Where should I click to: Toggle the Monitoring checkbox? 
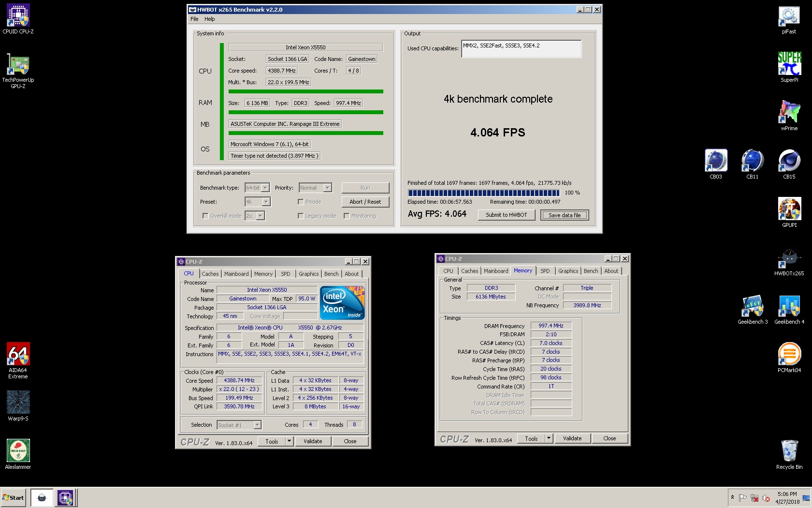(x=347, y=216)
